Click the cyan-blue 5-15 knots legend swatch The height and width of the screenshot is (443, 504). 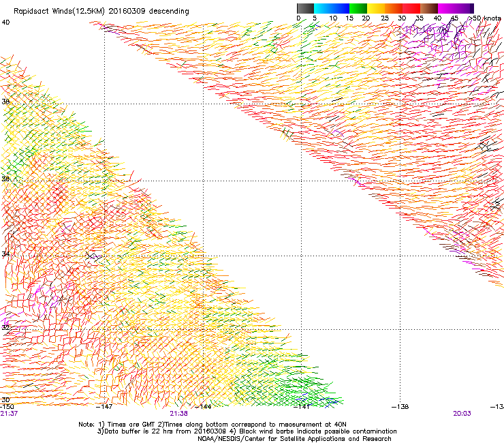[332, 8]
